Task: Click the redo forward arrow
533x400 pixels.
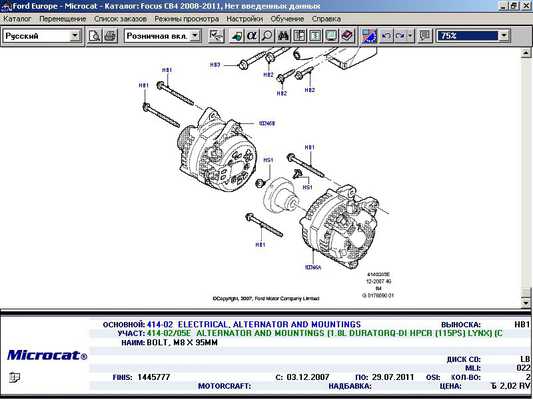Action: click(x=400, y=35)
